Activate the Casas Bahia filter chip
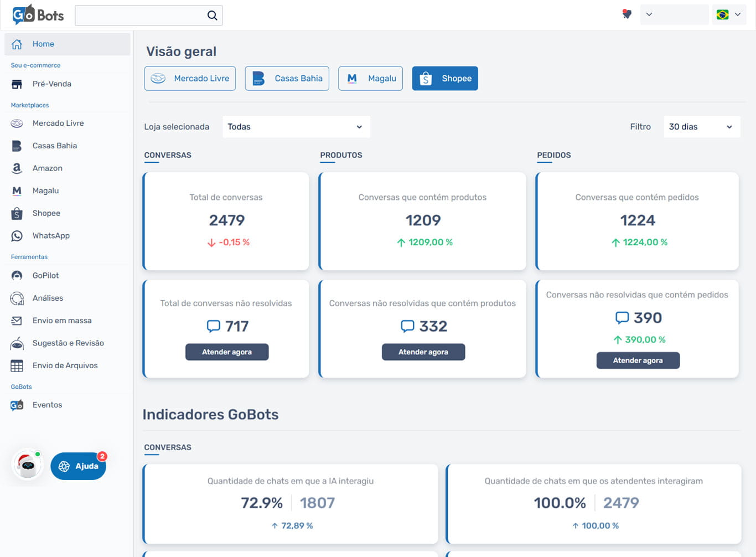756x557 pixels. tap(287, 78)
